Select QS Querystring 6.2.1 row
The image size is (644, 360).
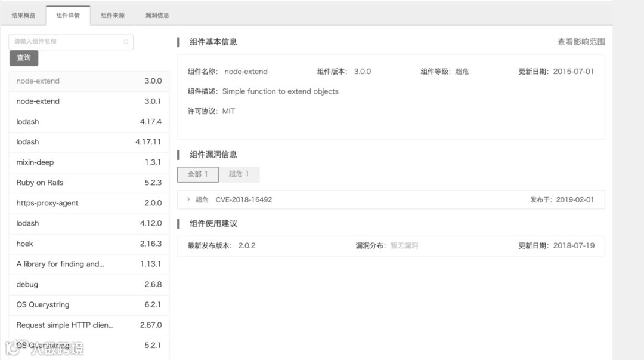(89, 305)
